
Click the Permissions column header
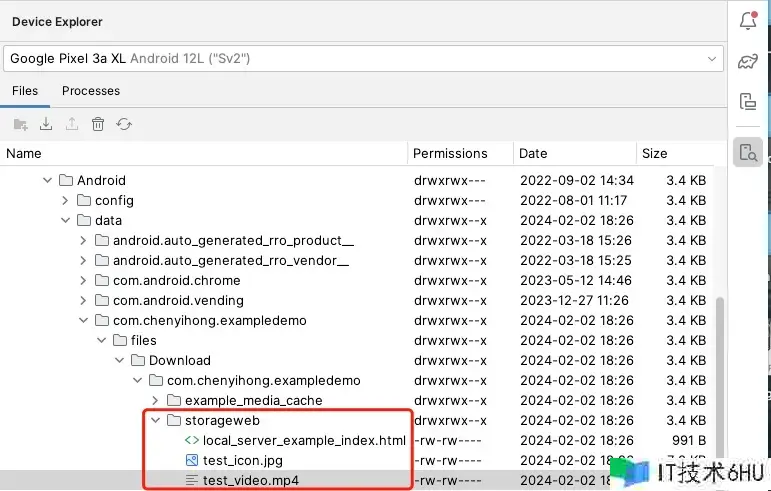pos(450,154)
